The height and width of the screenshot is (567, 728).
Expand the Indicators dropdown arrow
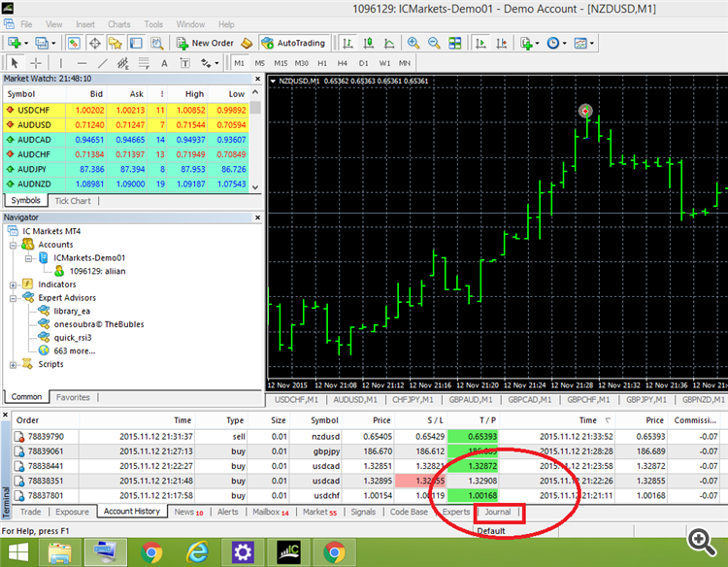click(x=537, y=44)
